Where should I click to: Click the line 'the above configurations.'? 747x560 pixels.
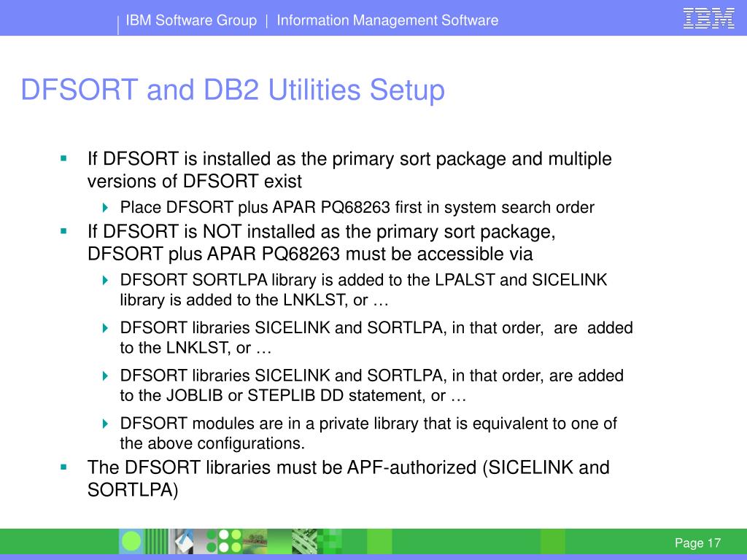tap(212, 443)
